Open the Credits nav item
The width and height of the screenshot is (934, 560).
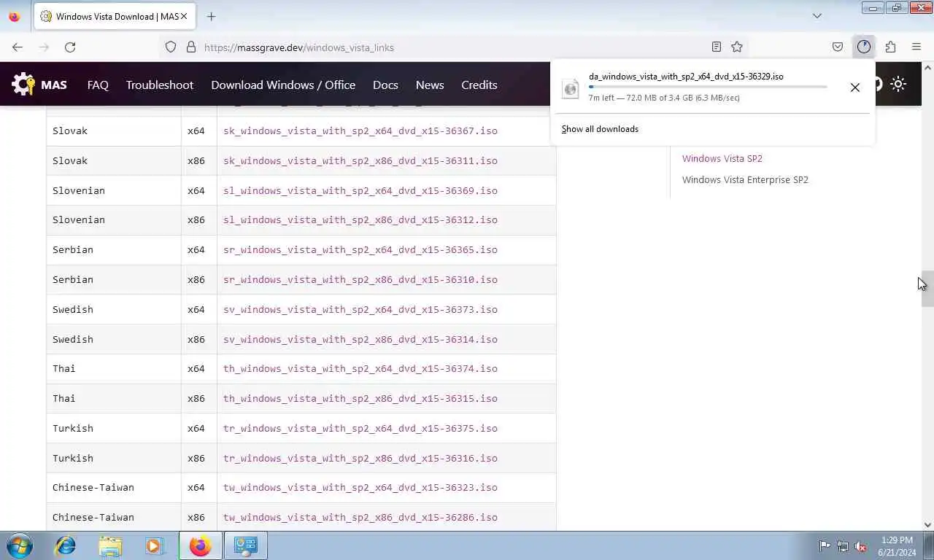click(479, 85)
